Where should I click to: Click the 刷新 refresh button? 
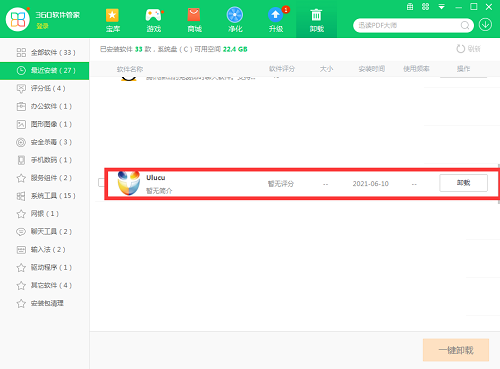click(468, 49)
